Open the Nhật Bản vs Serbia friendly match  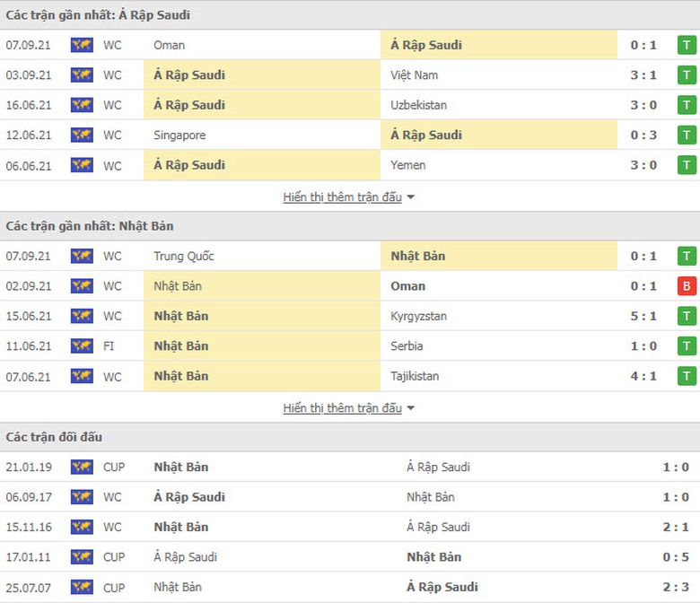pos(350,345)
